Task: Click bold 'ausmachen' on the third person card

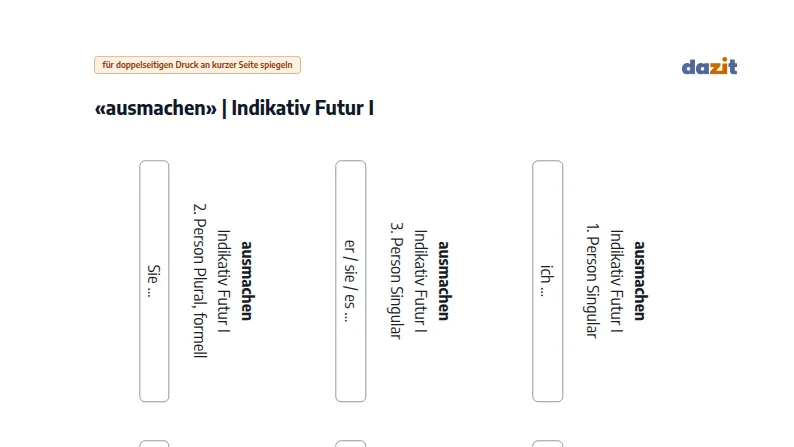Action: point(444,280)
